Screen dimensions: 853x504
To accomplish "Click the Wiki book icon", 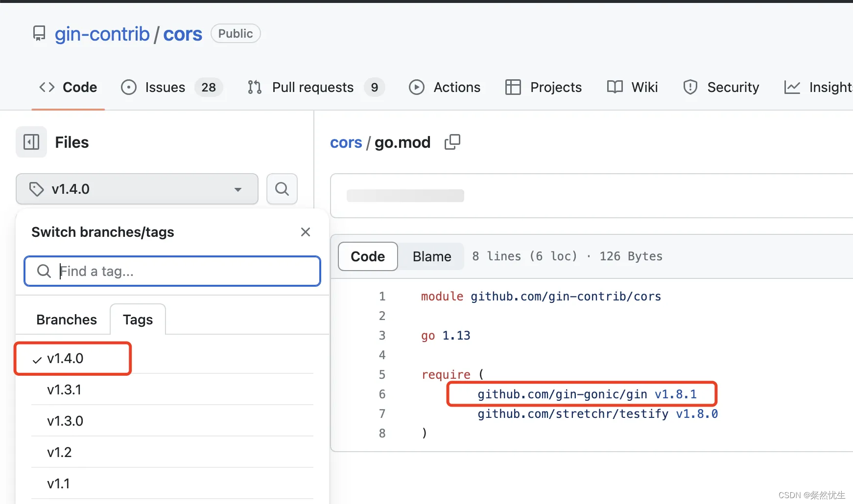I will [x=615, y=87].
